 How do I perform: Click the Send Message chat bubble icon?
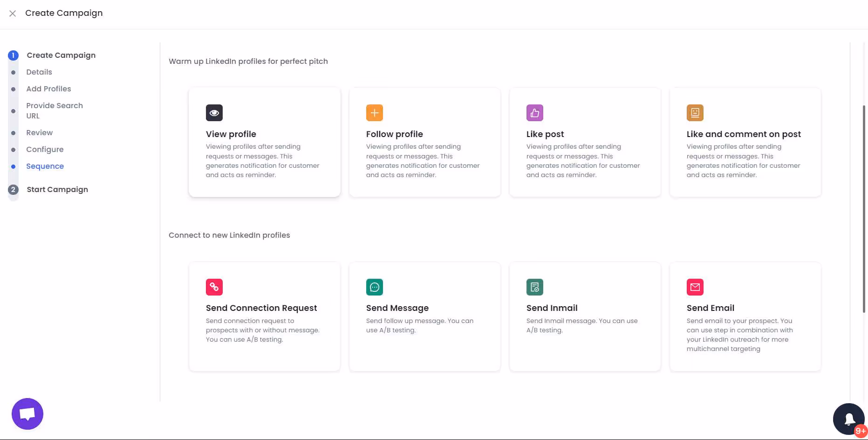pos(374,287)
